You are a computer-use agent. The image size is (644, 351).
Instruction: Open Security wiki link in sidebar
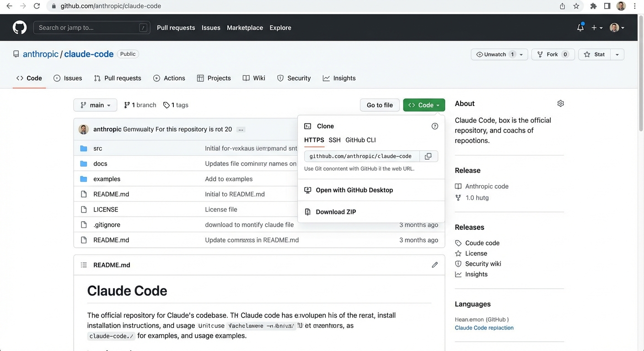point(483,264)
